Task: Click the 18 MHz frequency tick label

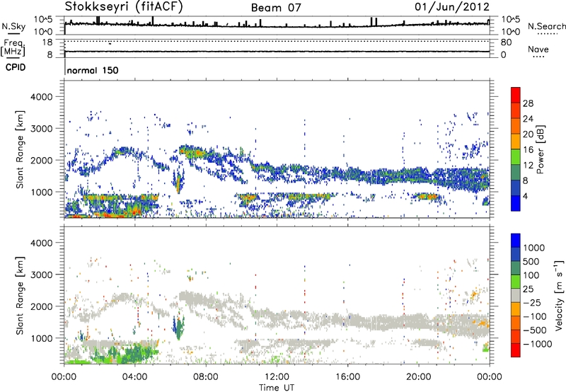Action: pos(47,42)
